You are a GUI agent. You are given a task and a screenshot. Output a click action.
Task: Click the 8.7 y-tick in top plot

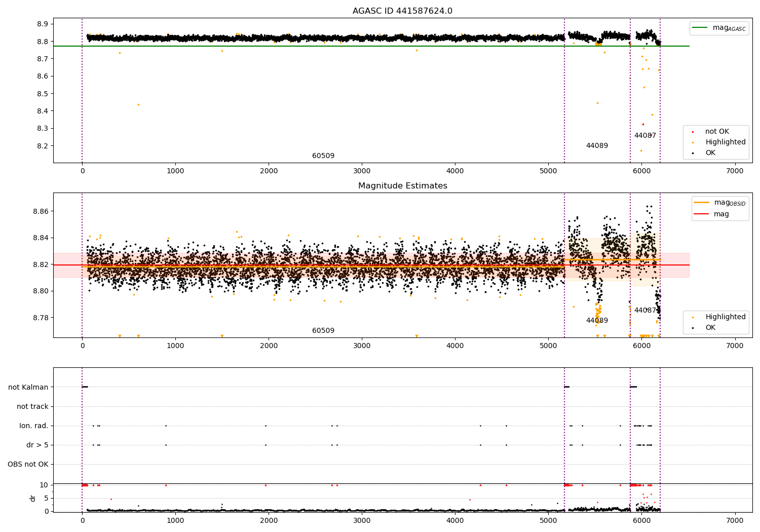[x=43, y=59]
